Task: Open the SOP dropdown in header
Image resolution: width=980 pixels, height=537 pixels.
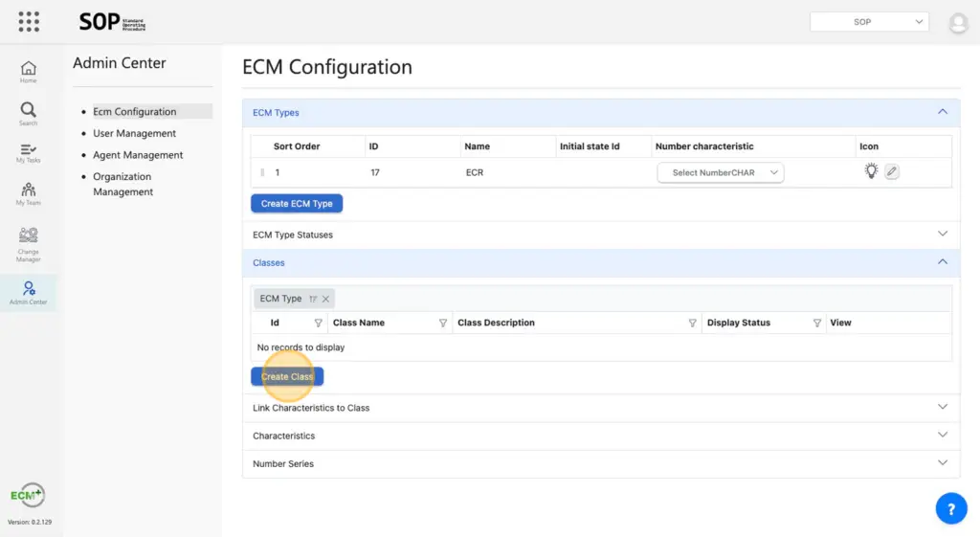Action: click(x=869, y=21)
